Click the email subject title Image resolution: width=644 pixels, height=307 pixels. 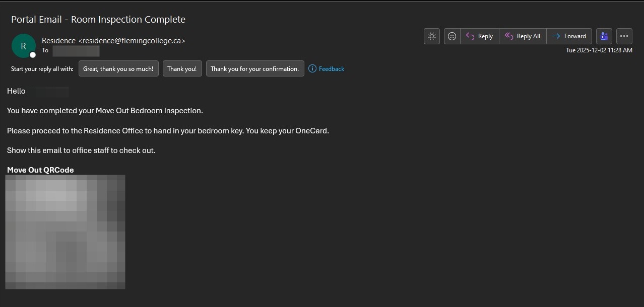tap(98, 20)
